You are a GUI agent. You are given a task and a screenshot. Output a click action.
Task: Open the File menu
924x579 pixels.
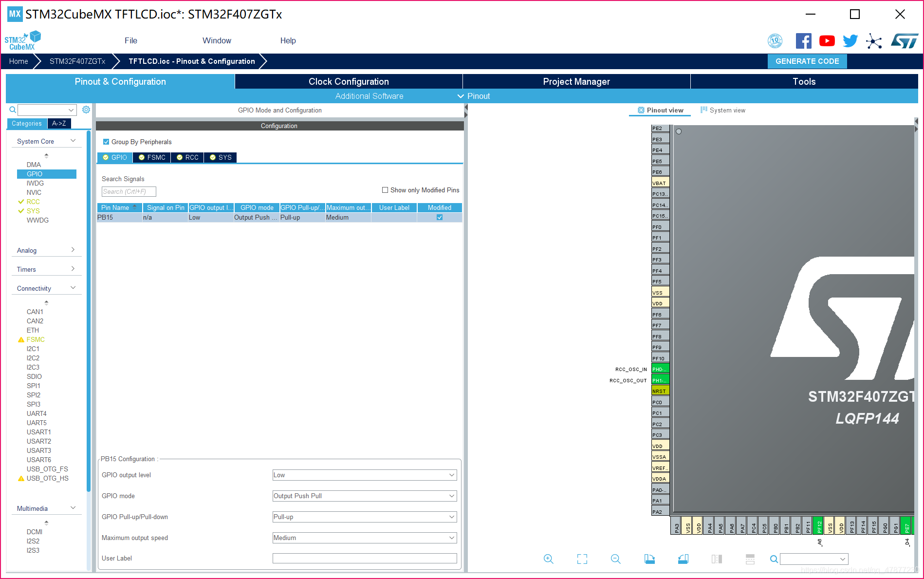[x=131, y=40]
